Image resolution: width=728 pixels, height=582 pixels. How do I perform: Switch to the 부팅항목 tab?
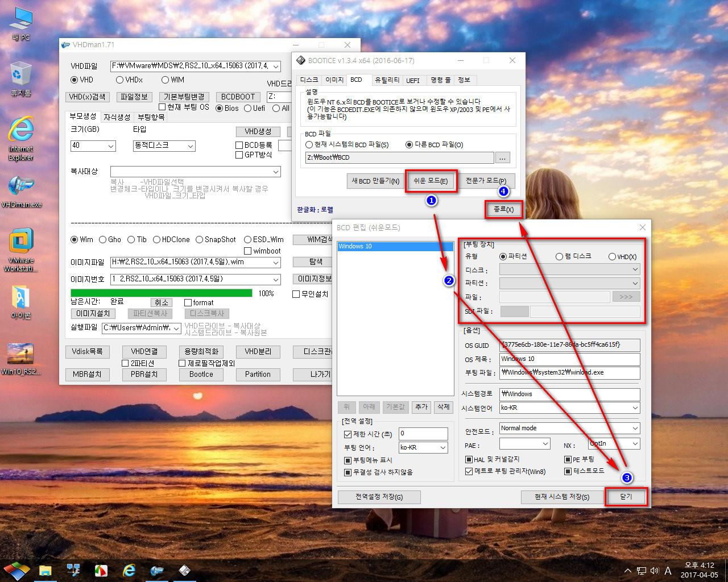(151, 117)
